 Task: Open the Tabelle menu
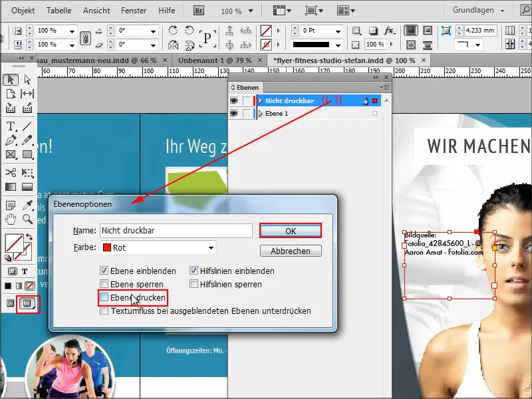59,11
